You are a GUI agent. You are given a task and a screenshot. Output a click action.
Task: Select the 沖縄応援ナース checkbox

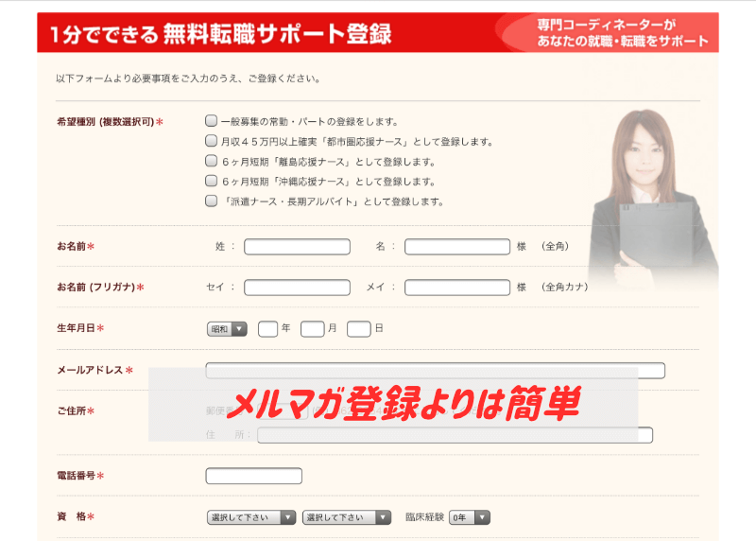(212, 181)
